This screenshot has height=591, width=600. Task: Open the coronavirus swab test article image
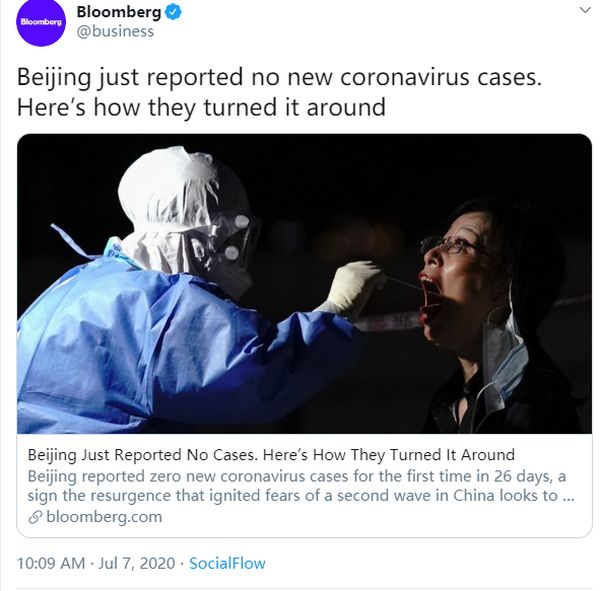(304, 284)
